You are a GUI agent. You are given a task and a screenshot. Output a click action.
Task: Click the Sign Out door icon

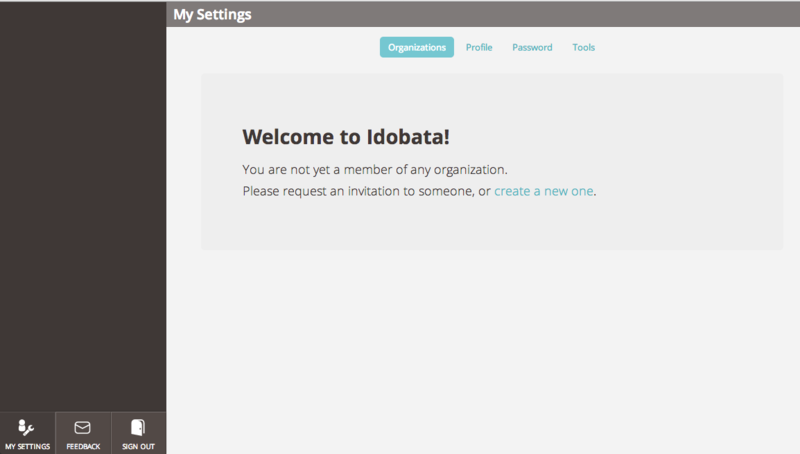pos(138,427)
